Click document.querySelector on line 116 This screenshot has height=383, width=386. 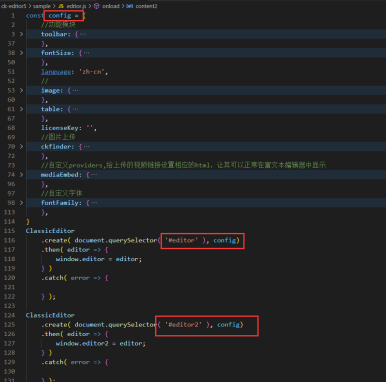[116, 240]
